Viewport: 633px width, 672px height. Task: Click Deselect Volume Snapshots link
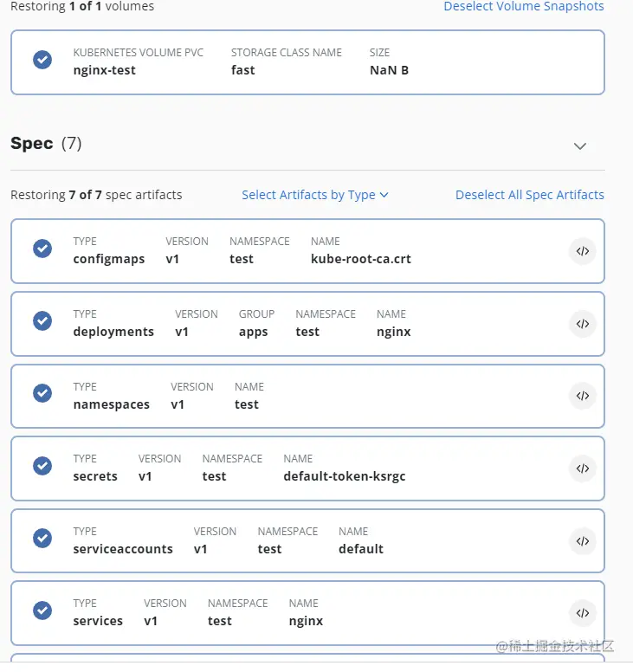(524, 7)
